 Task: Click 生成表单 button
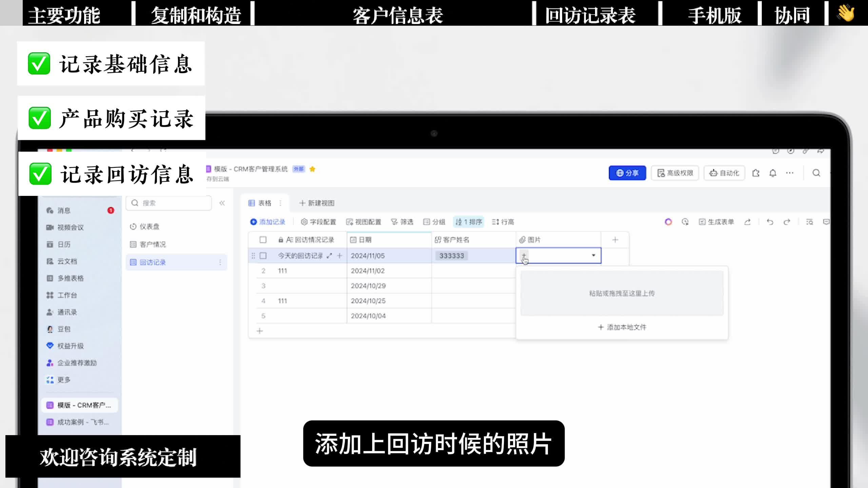(x=716, y=222)
